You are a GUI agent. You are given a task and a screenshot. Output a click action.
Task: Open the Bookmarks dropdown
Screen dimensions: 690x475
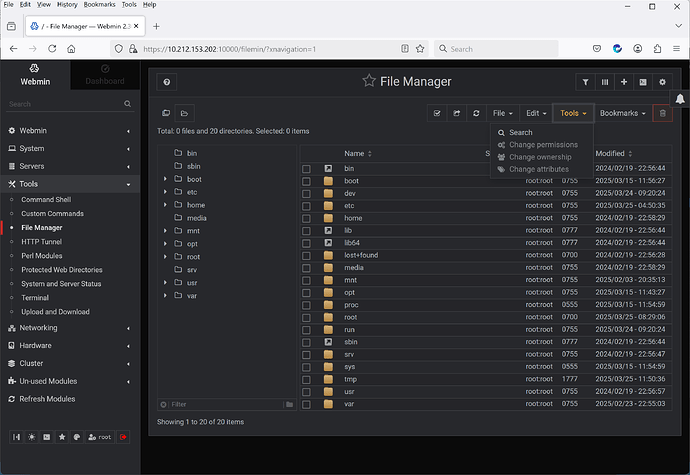click(x=623, y=113)
